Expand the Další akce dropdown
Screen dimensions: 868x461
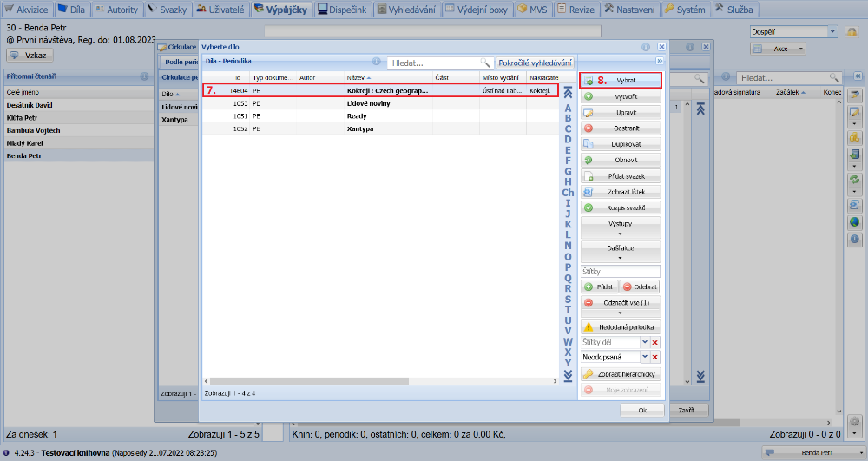pyautogui.click(x=621, y=251)
